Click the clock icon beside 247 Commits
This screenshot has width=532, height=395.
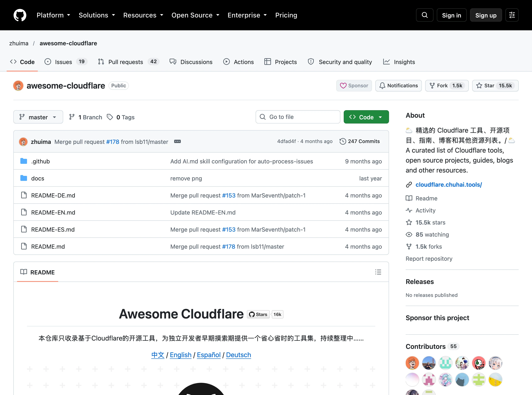tap(343, 141)
